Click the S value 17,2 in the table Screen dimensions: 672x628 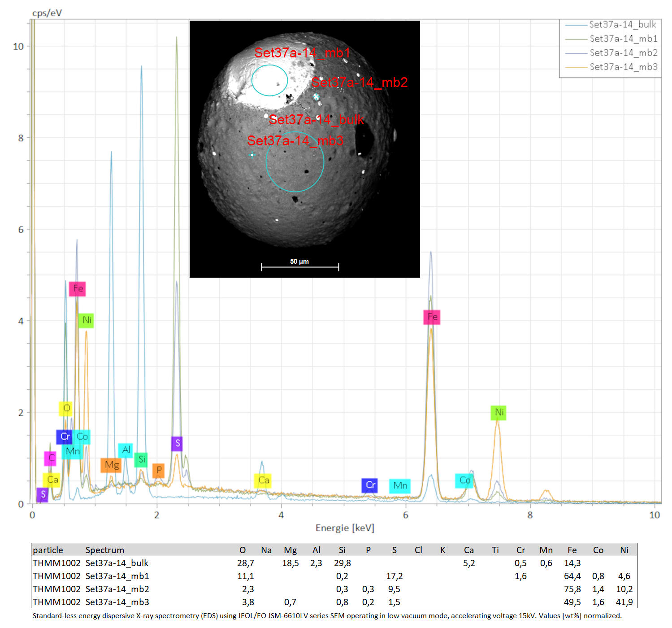(x=395, y=576)
